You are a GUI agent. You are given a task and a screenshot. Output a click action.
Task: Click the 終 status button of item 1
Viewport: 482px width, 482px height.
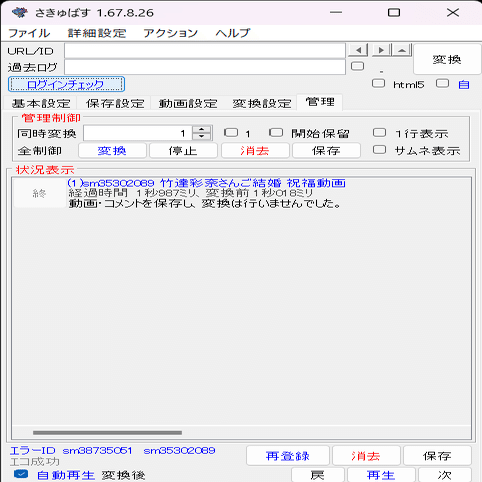(39, 193)
